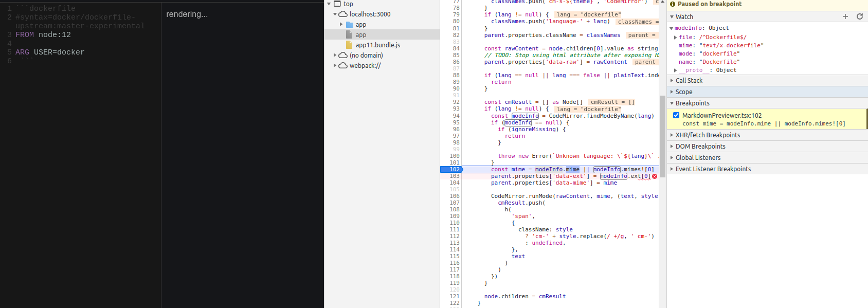
Task: Click the paused on breakpoint info icon
Action: (673, 4)
